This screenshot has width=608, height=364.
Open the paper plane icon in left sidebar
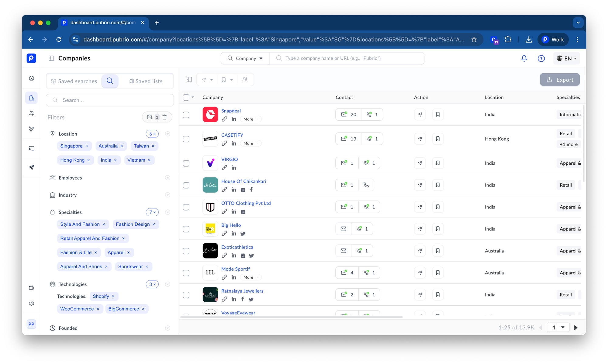(x=32, y=167)
